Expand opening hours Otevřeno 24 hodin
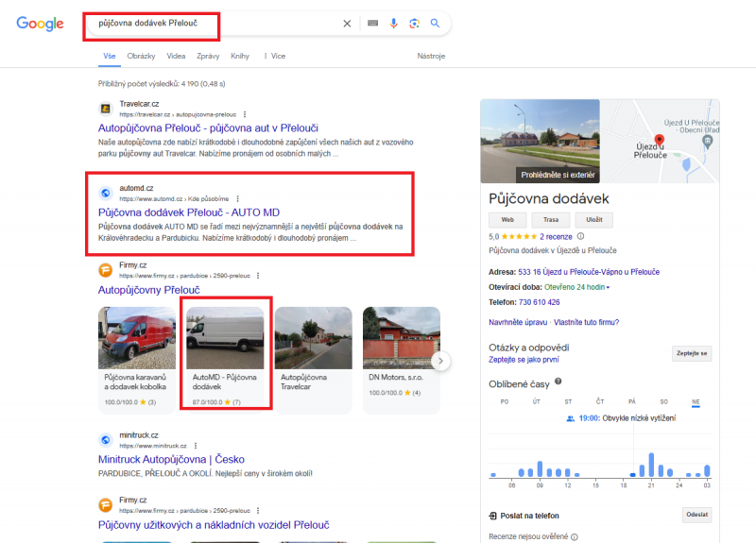The image size is (756, 543). [x=577, y=287]
